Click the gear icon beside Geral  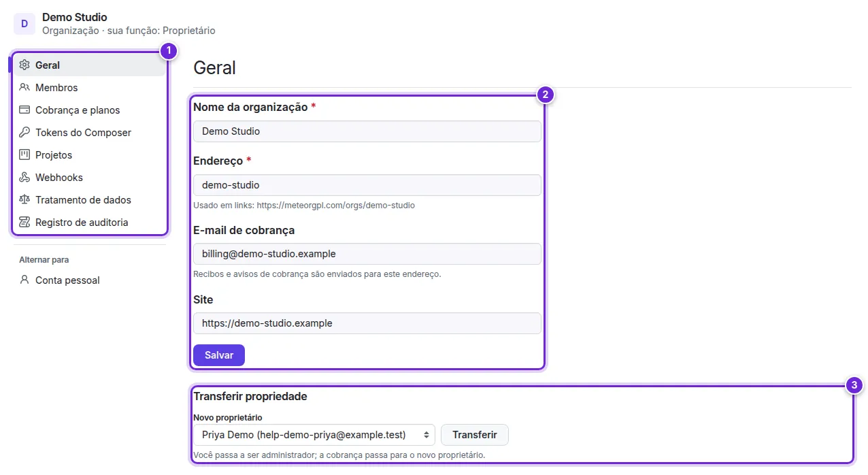[x=24, y=65]
